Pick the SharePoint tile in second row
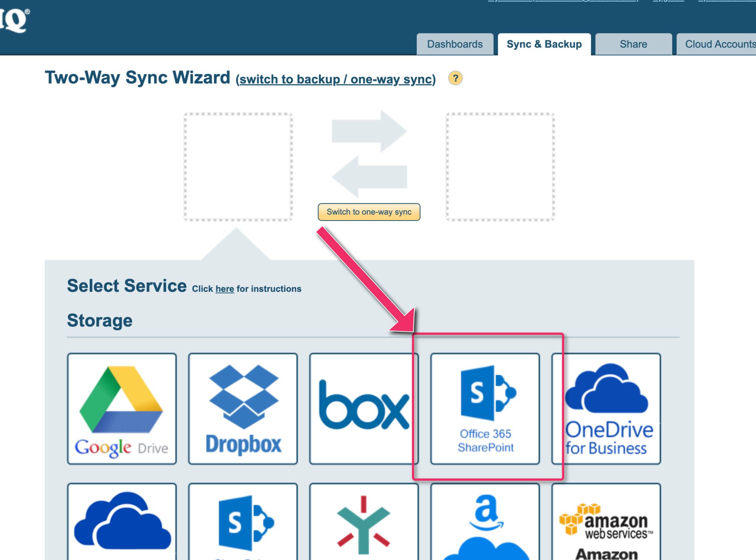 (x=243, y=522)
